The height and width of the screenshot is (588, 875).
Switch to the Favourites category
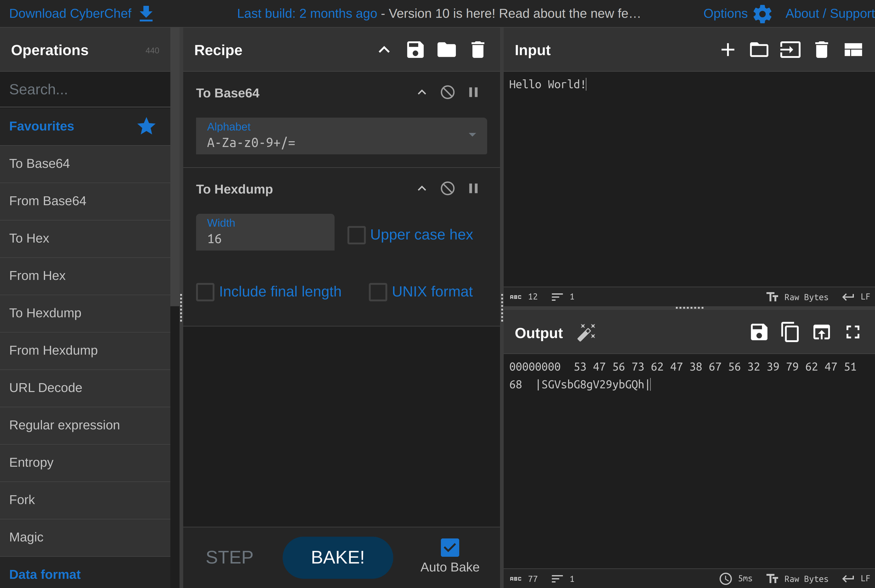tap(41, 126)
